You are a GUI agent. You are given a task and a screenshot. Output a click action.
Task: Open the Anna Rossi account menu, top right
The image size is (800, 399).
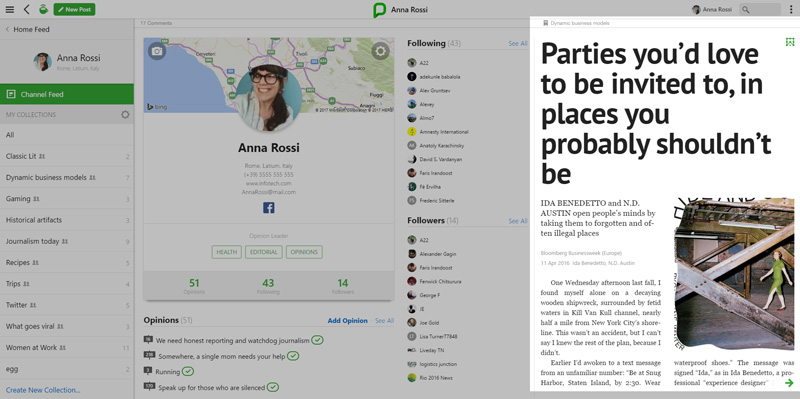coord(711,9)
